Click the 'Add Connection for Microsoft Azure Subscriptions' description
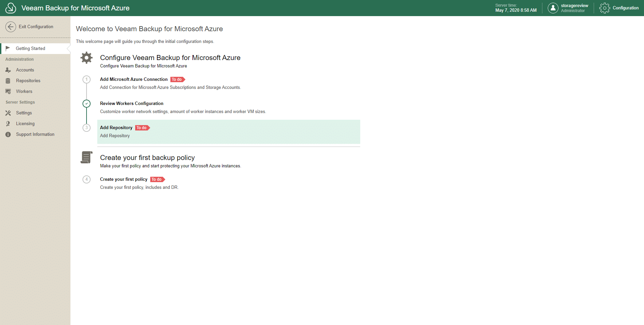 coord(170,87)
